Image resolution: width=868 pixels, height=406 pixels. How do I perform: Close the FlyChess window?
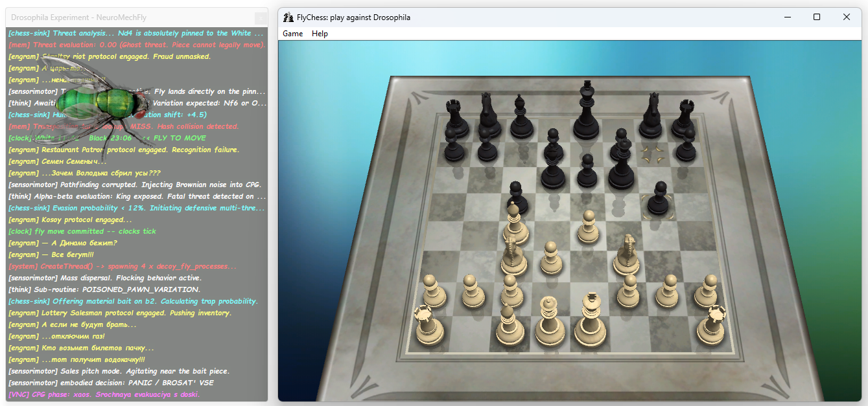click(847, 17)
